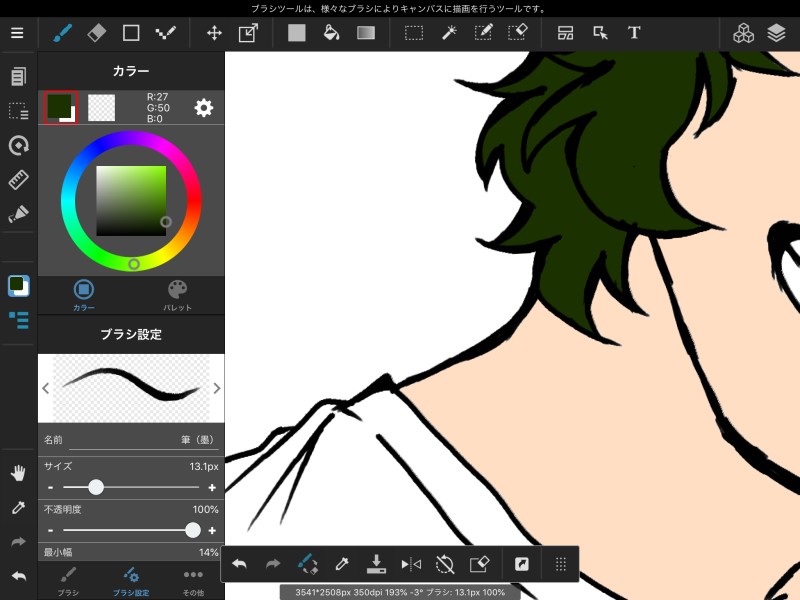
Task: Select the rectangle shape tool
Action: pos(131,33)
